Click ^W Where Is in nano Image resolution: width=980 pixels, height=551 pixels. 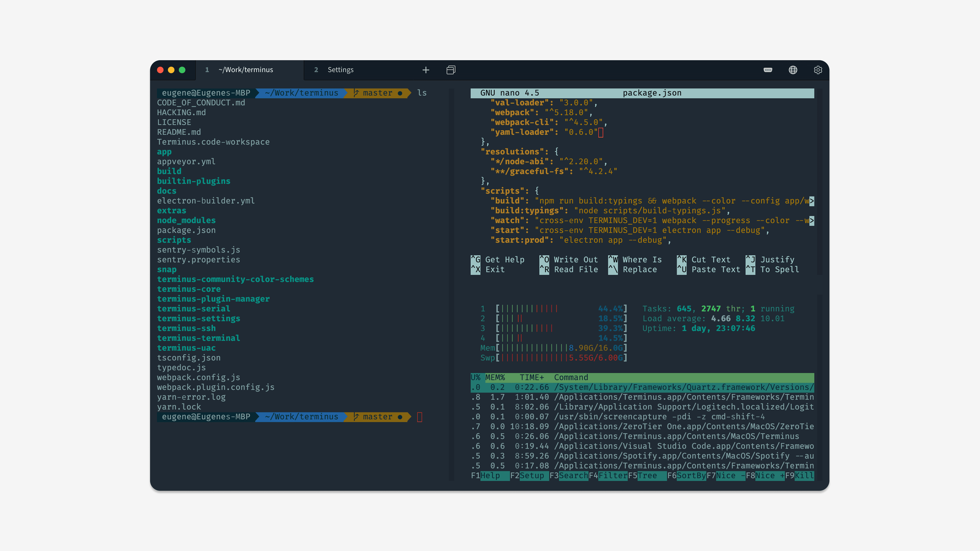pyautogui.click(x=635, y=260)
